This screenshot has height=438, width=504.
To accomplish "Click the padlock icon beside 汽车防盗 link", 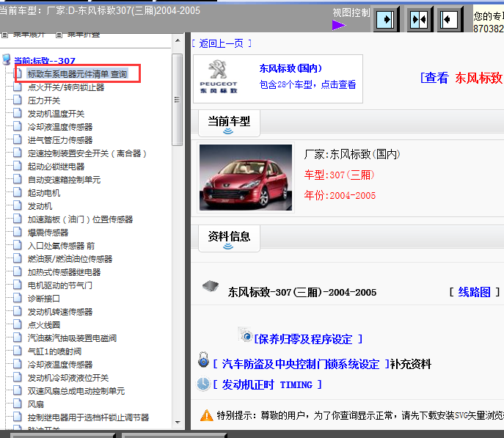I will tap(203, 359).
